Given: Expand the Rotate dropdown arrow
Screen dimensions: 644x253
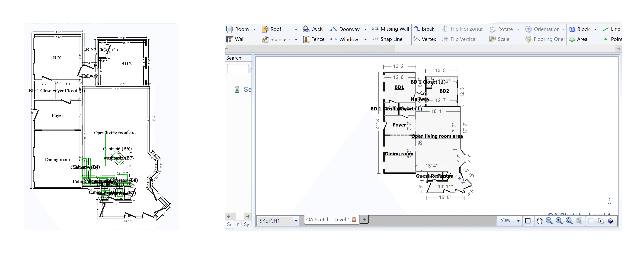Looking at the screenshot, I should pos(518,30).
